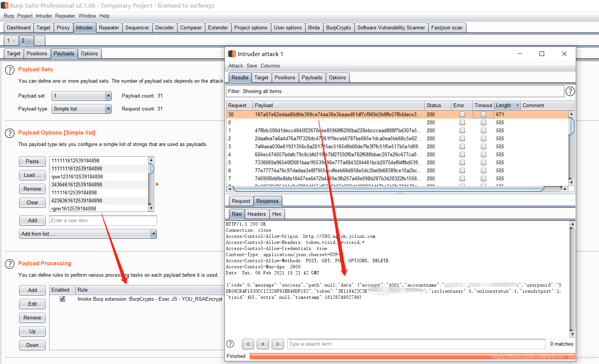Viewport: 599px width, 364px height.
Task: Switch to Positions tab in Intruder
Action: [37, 53]
